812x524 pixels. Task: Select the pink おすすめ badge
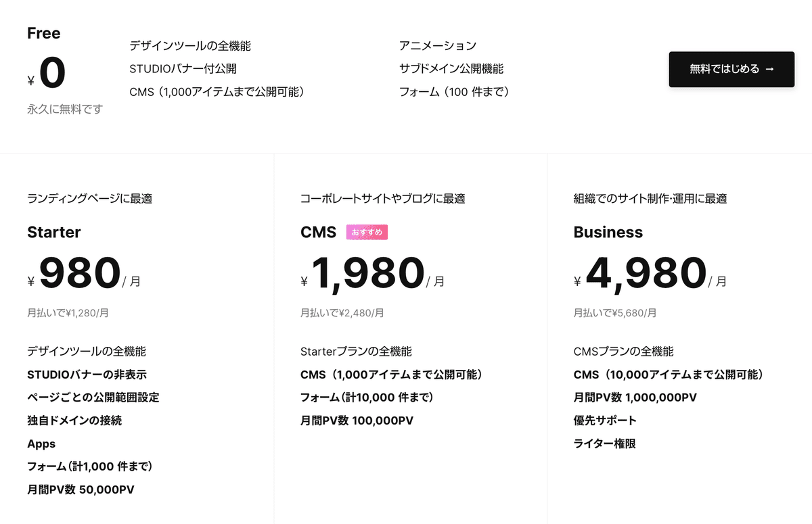point(367,233)
